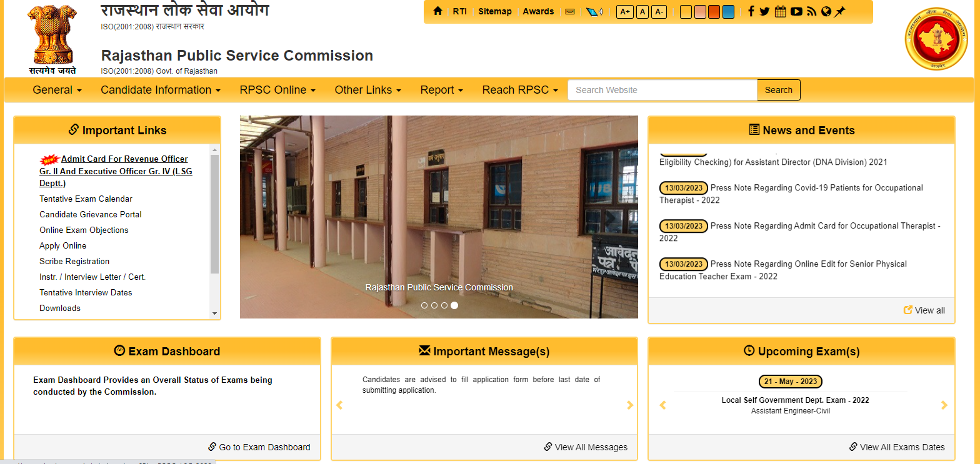Click View all in News and Events
This screenshot has height=464, width=980.
coord(924,310)
